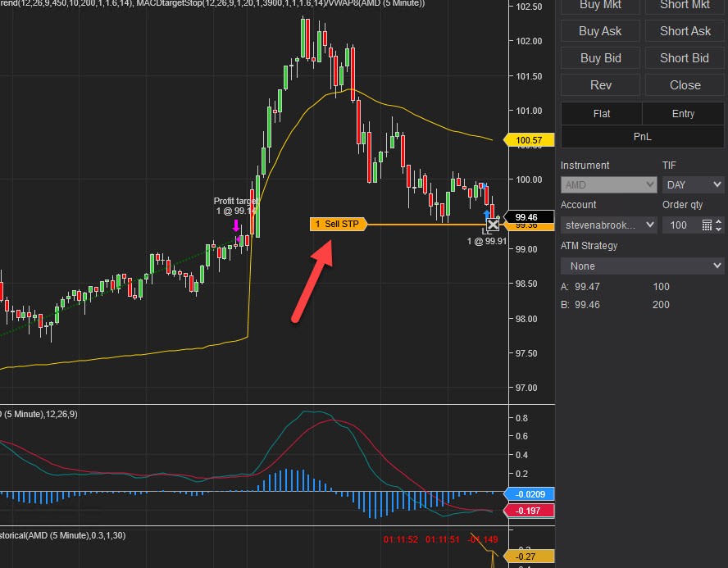The image size is (728, 568).
Task: Close the position with Close button
Action: click(x=685, y=85)
